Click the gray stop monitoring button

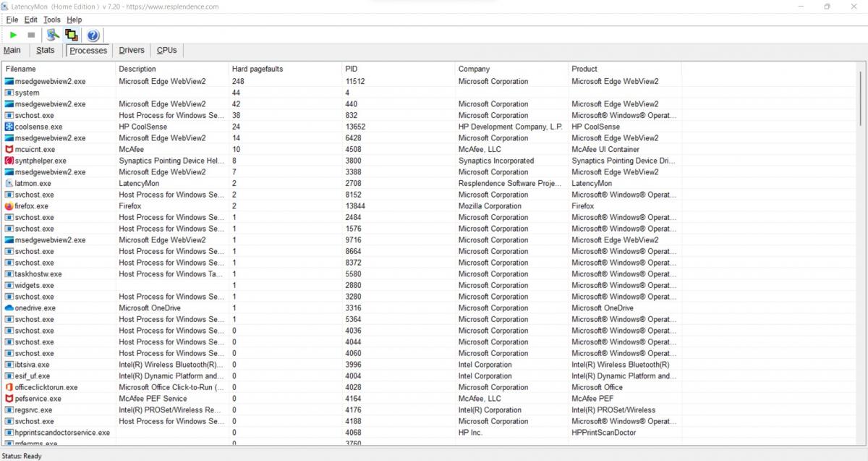coord(31,35)
